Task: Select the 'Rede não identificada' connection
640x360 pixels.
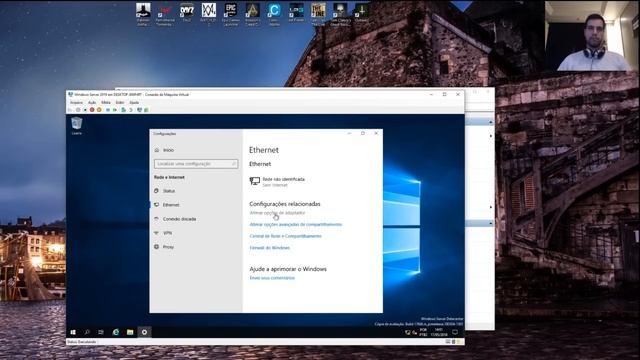Action: pos(278,182)
